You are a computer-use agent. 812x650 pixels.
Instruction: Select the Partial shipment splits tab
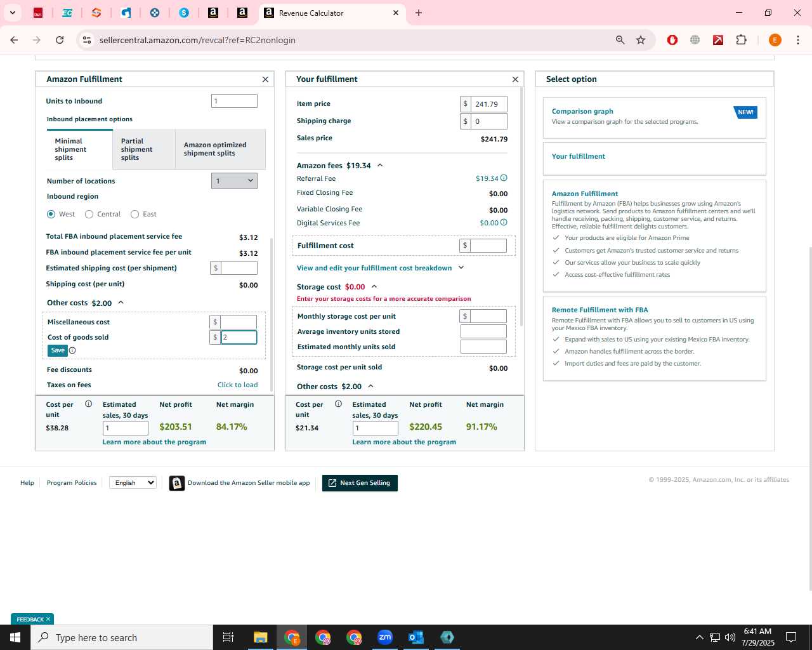pyautogui.click(x=144, y=150)
